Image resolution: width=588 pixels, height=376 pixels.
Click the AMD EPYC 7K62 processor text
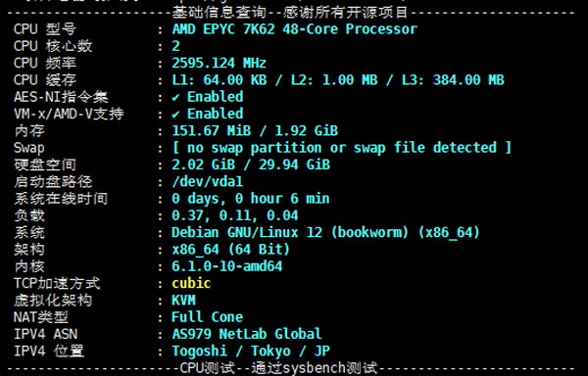point(294,29)
